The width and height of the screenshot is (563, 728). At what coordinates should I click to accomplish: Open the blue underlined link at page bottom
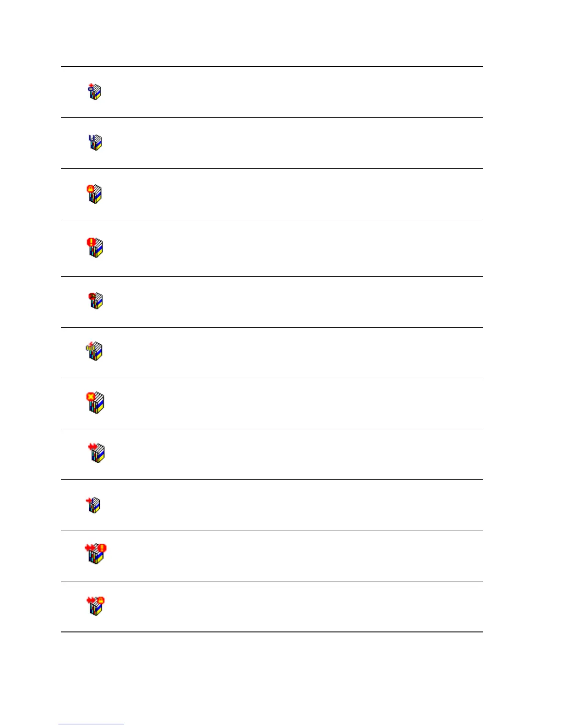pyautogui.click(x=91, y=724)
